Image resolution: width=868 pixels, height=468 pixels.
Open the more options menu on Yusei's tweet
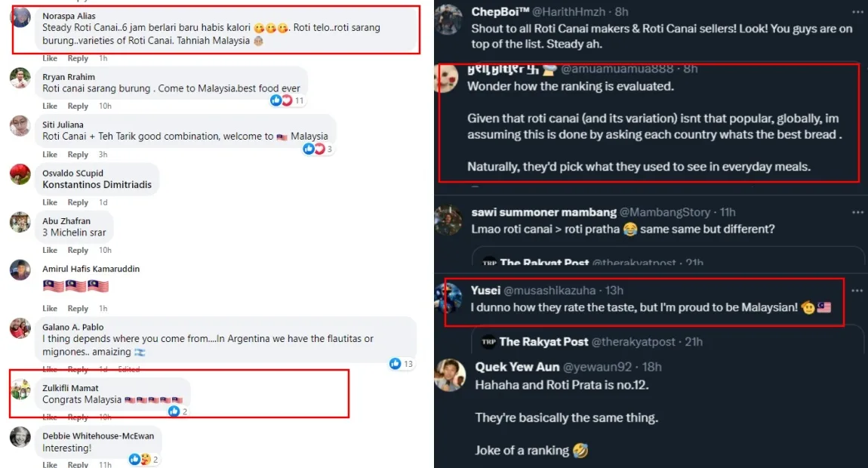(857, 290)
